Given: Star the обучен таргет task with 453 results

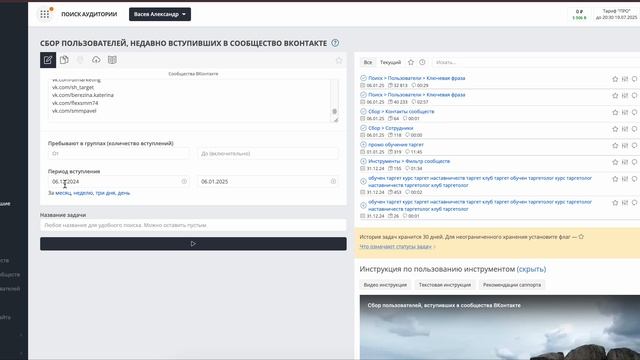Looking at the screenshot, I should [615, 179].
